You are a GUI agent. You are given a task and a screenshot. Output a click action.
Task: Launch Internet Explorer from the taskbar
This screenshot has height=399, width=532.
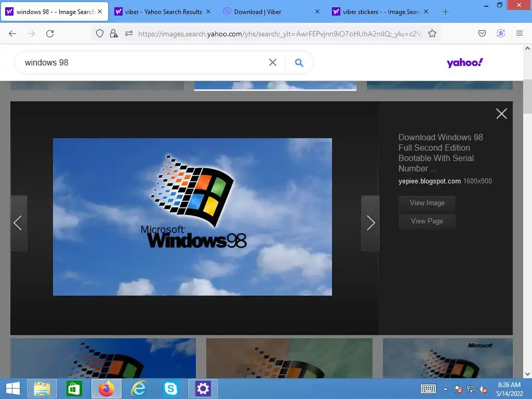(138, 389)
